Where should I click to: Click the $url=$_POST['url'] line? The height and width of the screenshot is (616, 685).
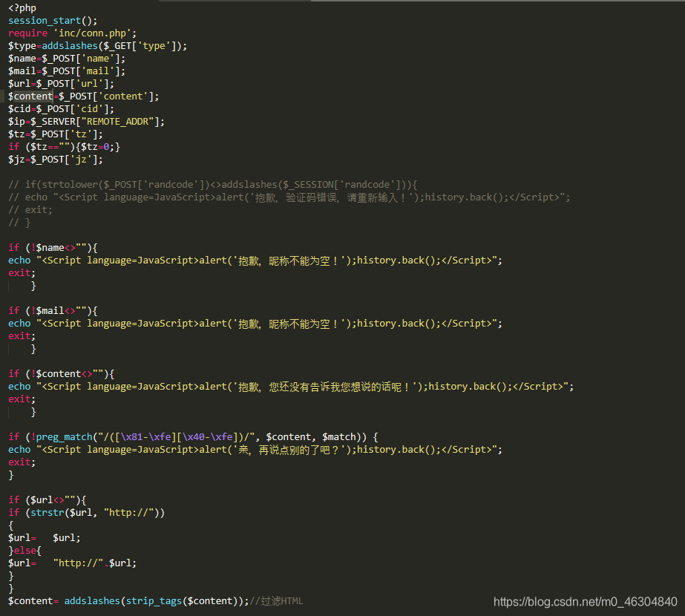click(x=61, y=84)
